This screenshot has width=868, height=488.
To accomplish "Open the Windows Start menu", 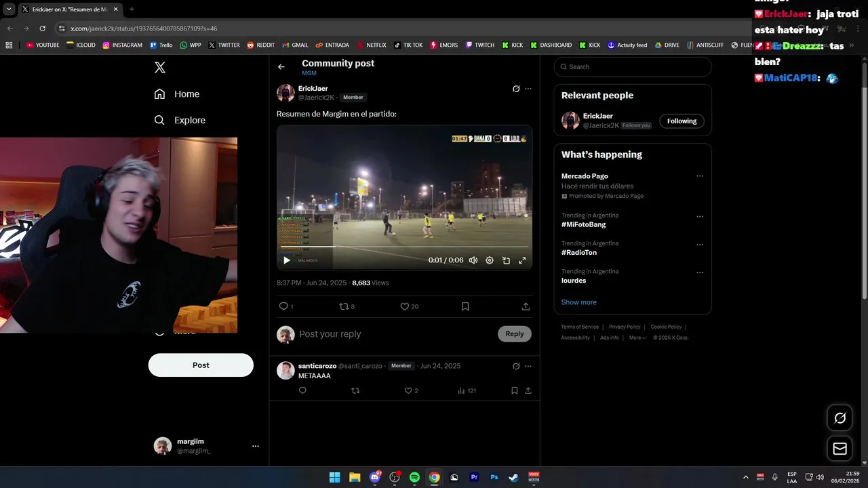I will click(x=335, y=477).
